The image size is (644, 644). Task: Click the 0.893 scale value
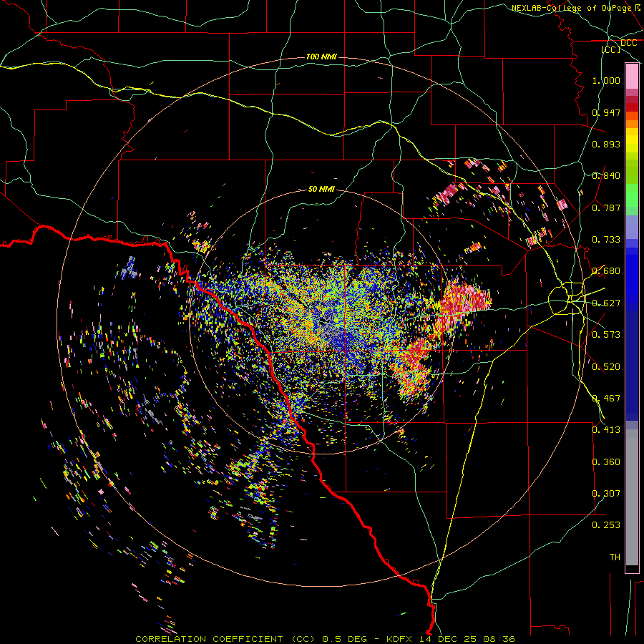(x=606, y=144)
